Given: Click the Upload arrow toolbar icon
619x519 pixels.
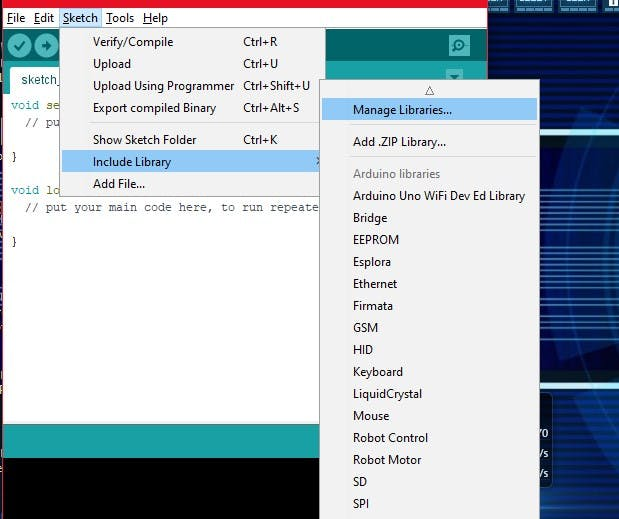Looking at the screenshot, I should coord(46,46).
